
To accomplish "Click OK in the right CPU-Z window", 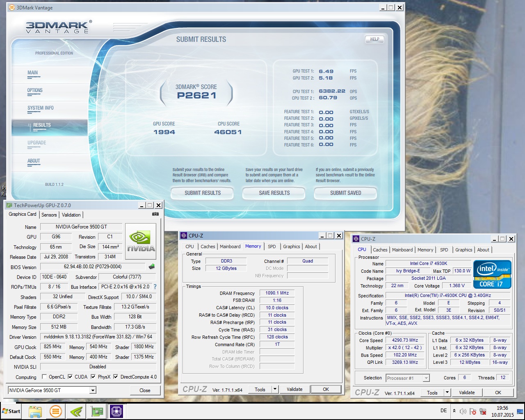I will pyautogui.click(x=498, y=393).
